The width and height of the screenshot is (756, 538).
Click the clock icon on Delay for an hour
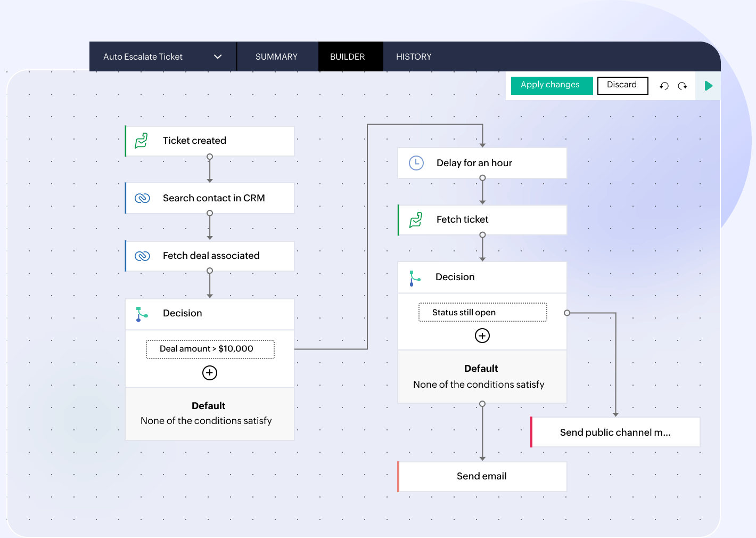point(416,162)
